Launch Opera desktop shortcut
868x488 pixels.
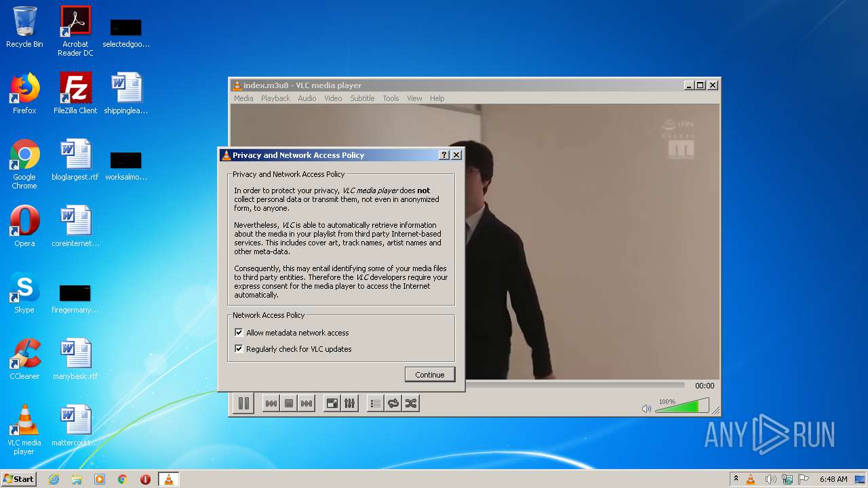(24, 226)
